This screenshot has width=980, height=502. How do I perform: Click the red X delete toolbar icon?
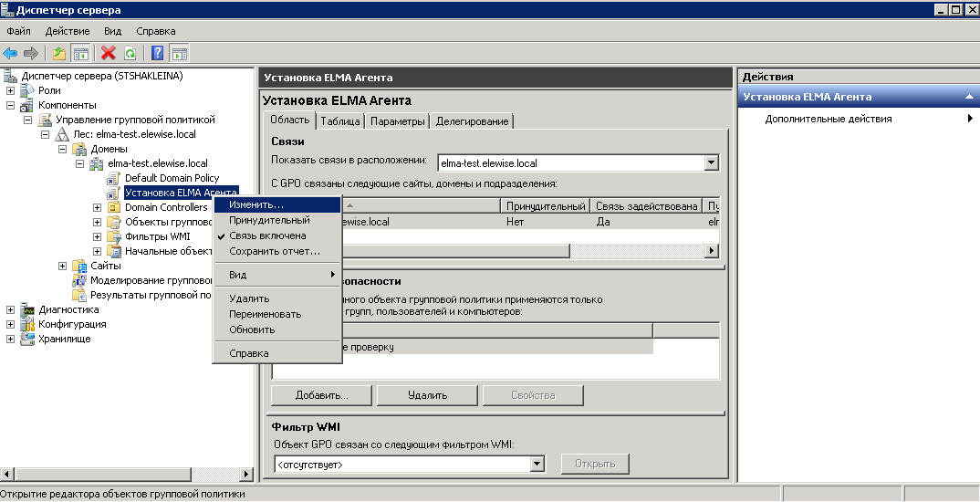click(x=109, y=53)
